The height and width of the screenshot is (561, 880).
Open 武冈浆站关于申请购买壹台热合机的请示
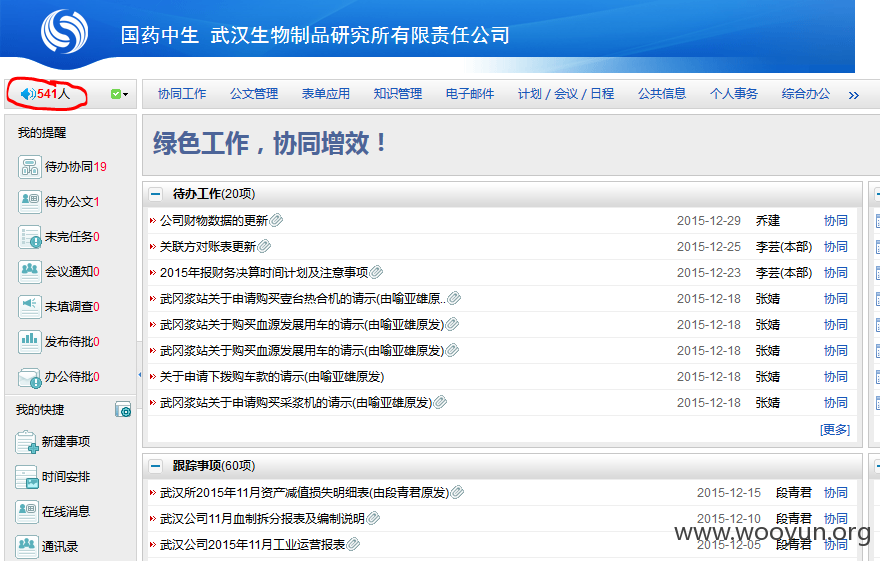(x=303, y=298)
